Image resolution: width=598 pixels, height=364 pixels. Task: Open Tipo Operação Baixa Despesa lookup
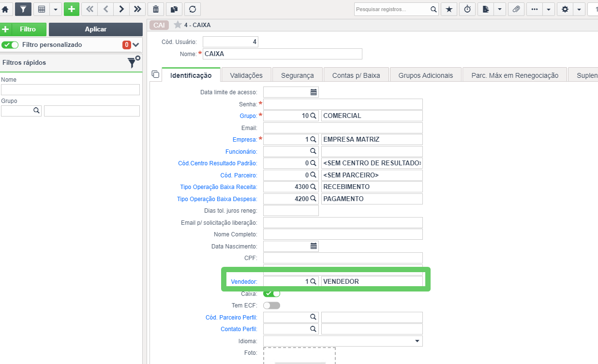click(314, 199)
